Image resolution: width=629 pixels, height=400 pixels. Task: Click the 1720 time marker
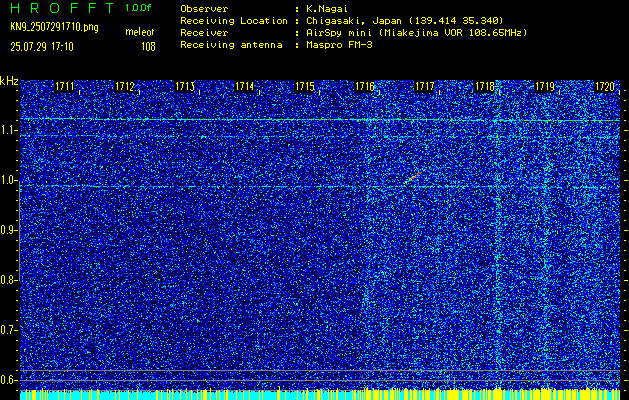tap(605, 86)
